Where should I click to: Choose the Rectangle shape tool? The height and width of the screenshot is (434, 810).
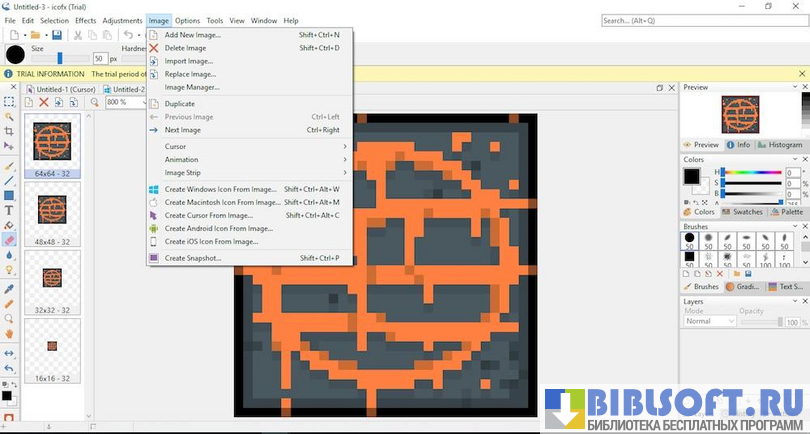tap(9, 196)
